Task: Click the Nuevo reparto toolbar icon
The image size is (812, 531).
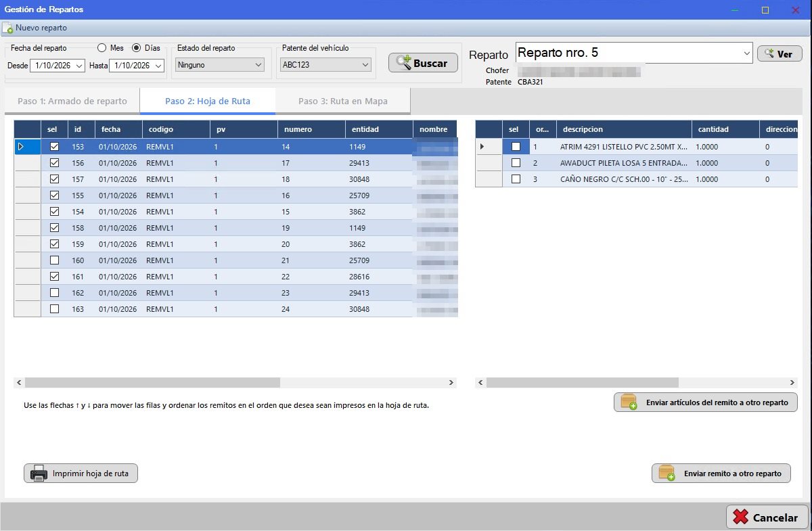Action: [x=7, y=28]
